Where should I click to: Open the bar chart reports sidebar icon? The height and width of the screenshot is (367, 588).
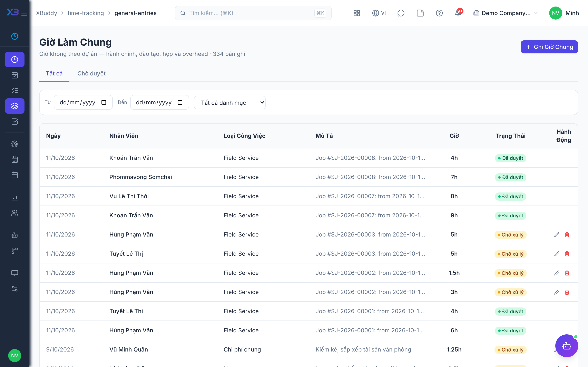[x=14, y=197]
